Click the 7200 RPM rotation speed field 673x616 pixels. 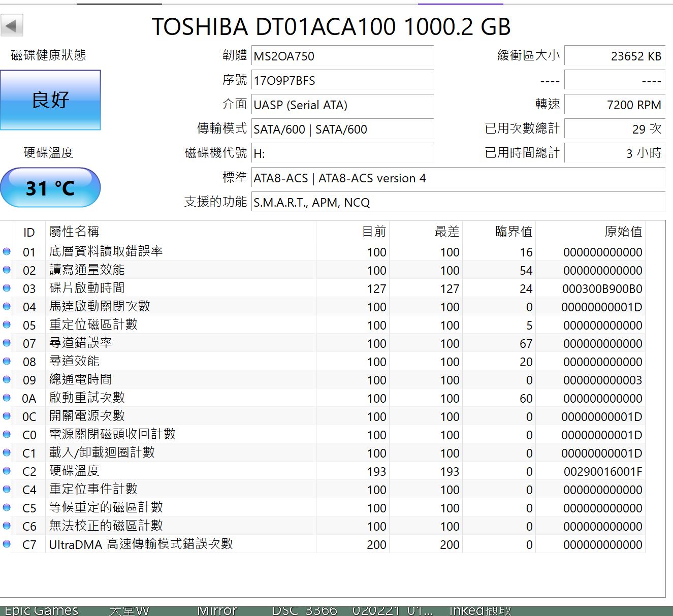point(615,105)
